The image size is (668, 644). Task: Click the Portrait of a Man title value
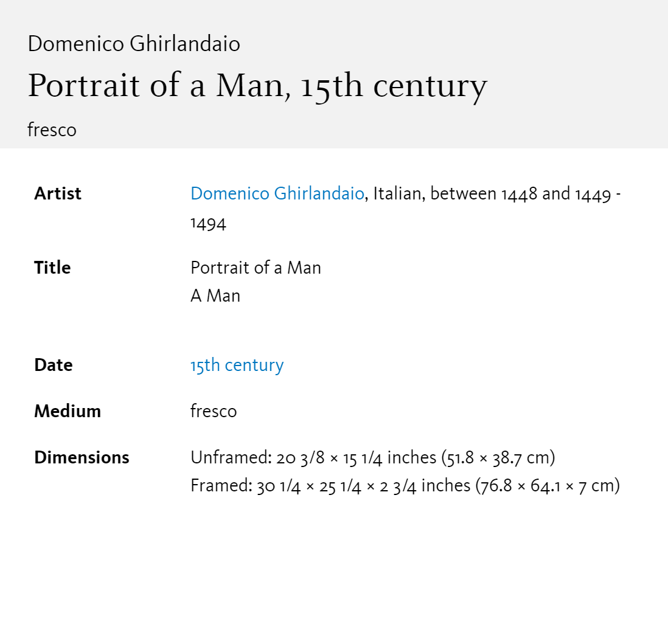pos(256,268)
